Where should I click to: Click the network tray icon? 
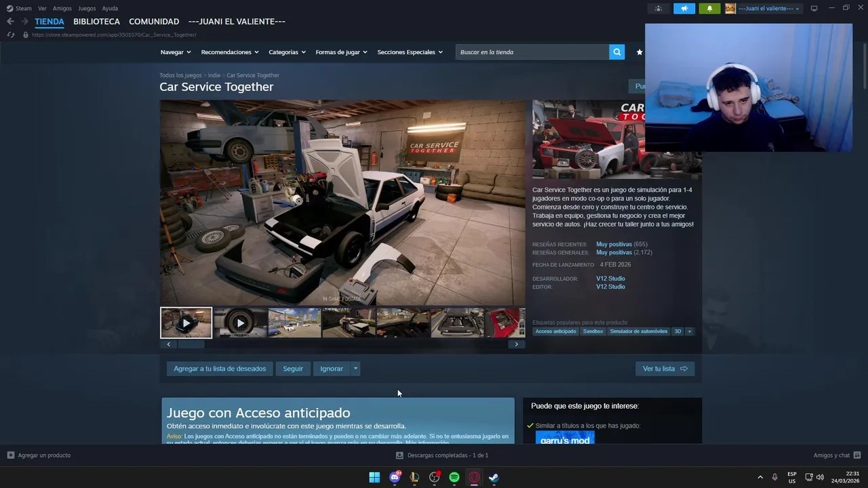click(809, 477)
